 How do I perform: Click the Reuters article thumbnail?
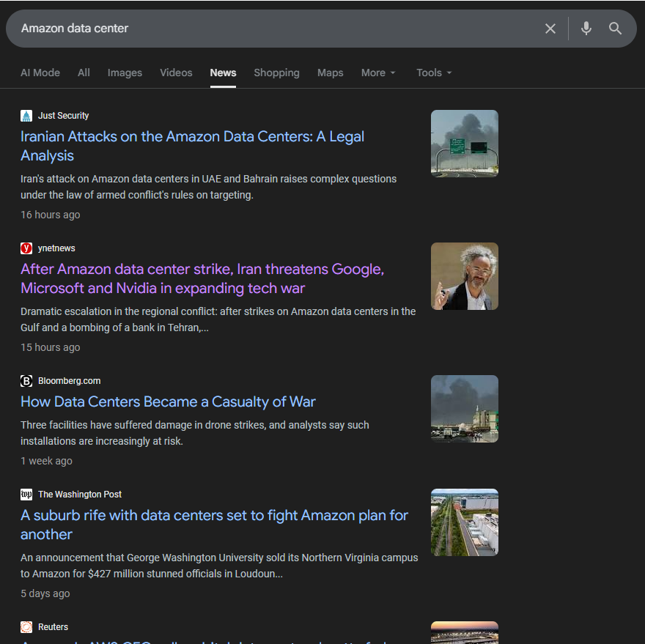[465, 632]
